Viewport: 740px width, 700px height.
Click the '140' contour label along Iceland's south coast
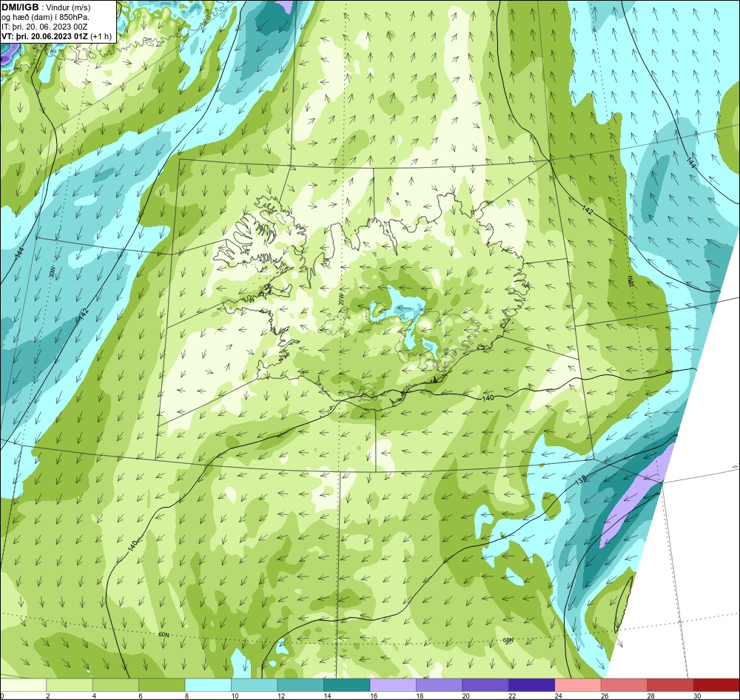click(488, 398)
